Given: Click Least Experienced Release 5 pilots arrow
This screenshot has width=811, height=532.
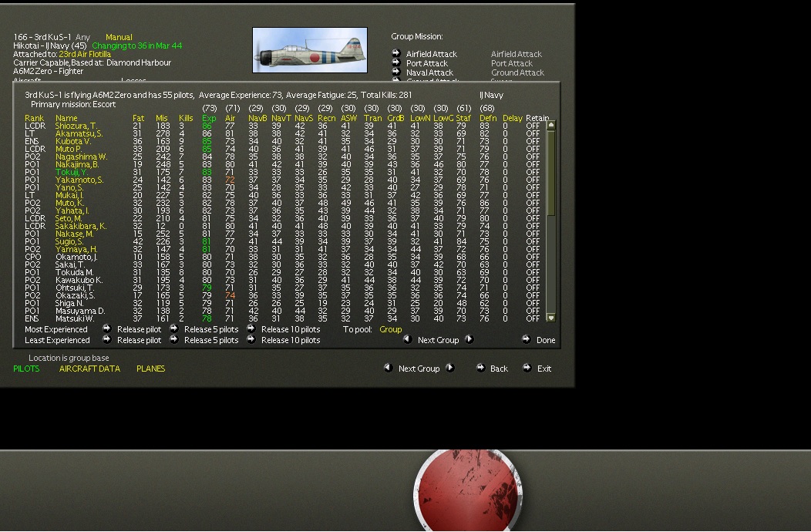Looking at the screenshot, I should pos(173,339).
